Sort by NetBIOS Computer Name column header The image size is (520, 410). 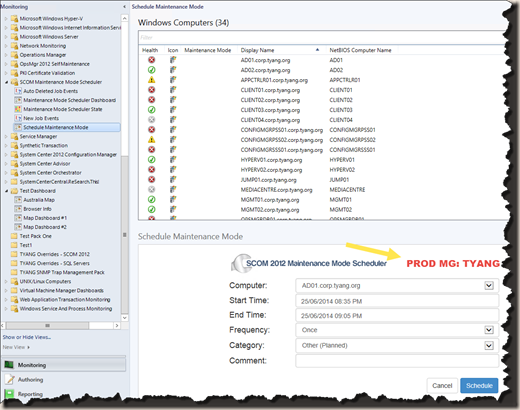coord(360,50)
